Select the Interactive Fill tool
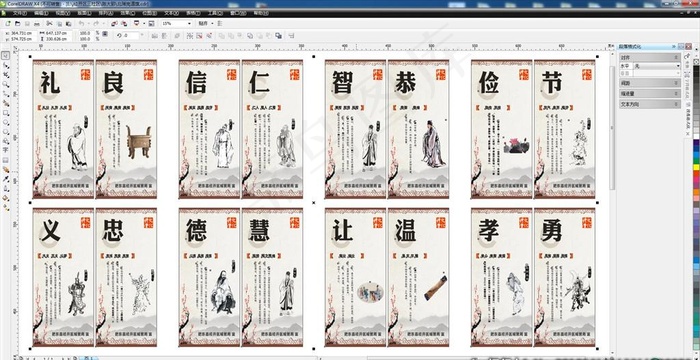Screen dimensions: 700x360 coord(6,207)
